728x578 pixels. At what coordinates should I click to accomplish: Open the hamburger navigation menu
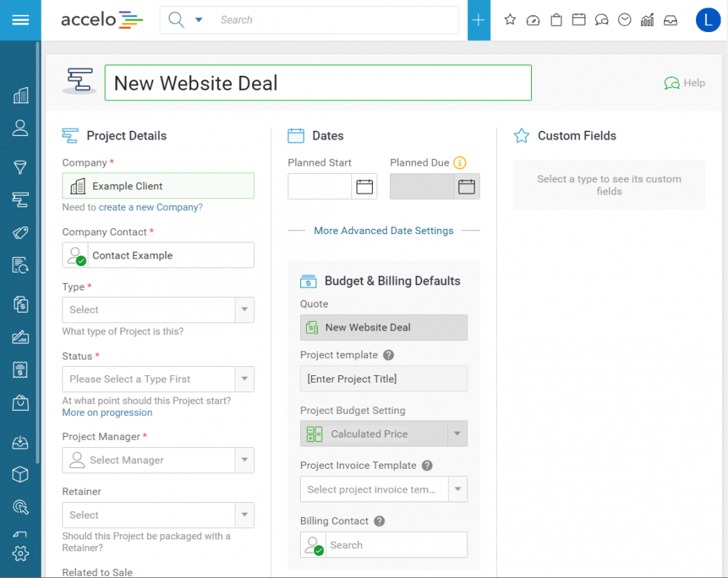click(20, 20)
